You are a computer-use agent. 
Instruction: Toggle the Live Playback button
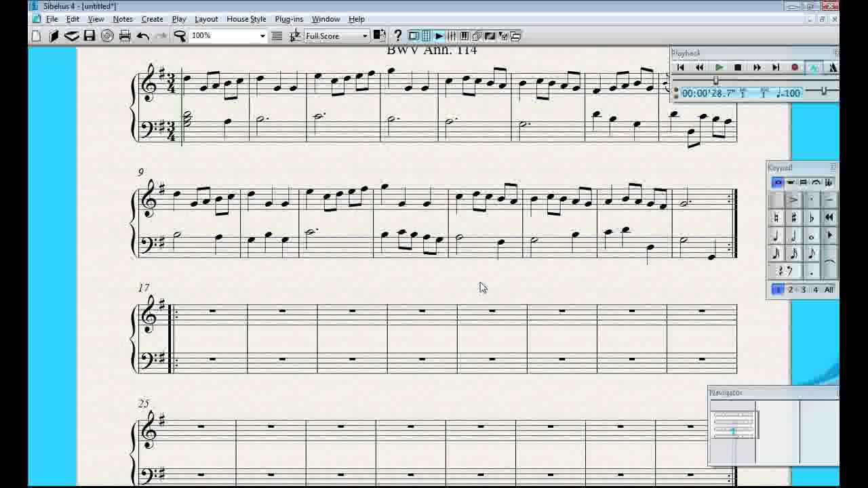[814, 67]
